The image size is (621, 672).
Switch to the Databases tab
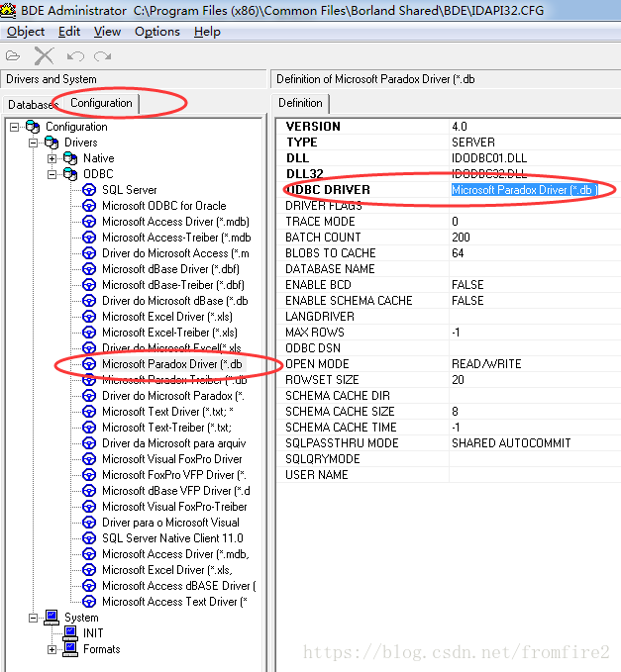coord(33,105)
